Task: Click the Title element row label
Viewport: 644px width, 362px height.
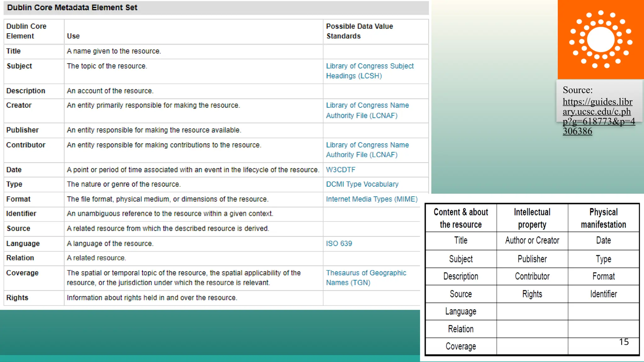Action: 14,51
